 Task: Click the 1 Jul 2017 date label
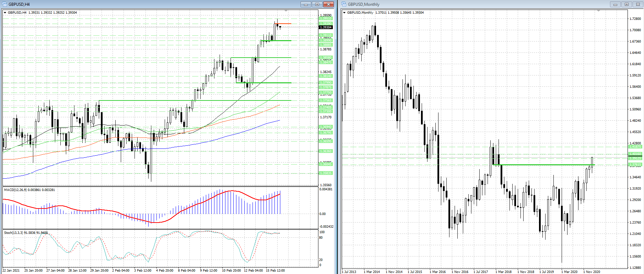(481, 272)
